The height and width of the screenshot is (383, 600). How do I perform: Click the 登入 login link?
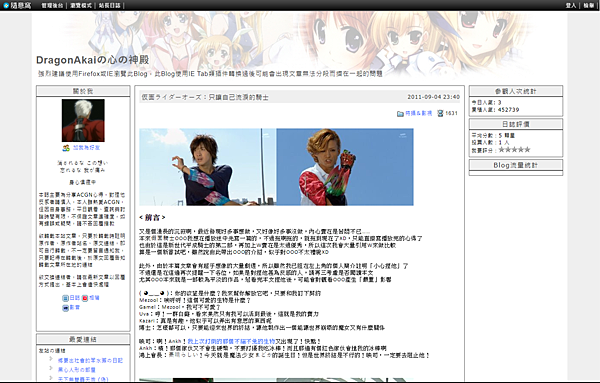(x=571, y=5)
